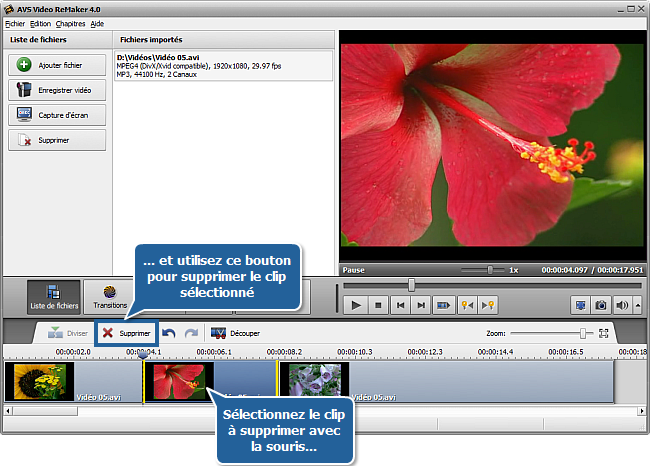Switch to the Transitions tab
This screenshot has width=650, height=466.
tap(110, 295)
